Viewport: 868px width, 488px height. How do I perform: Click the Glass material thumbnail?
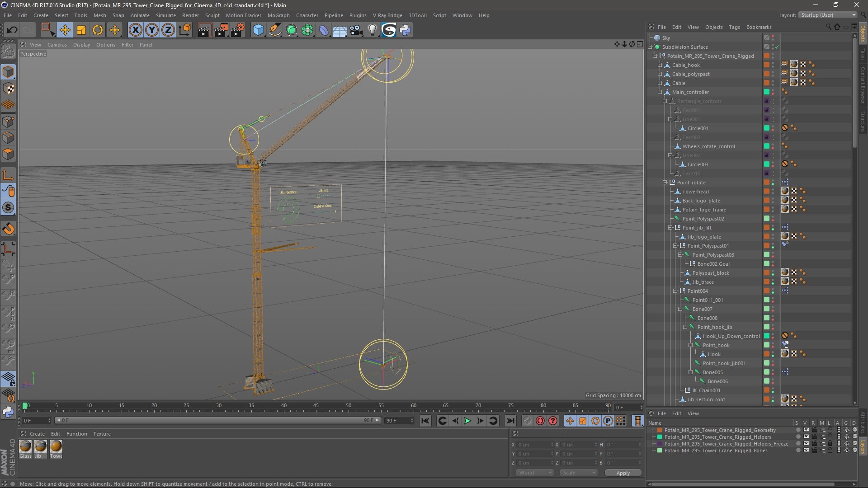[26, 446]
